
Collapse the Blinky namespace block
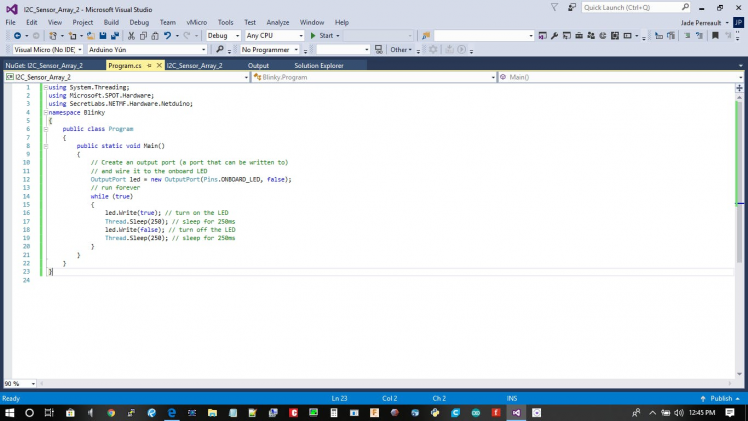point(44,112)
